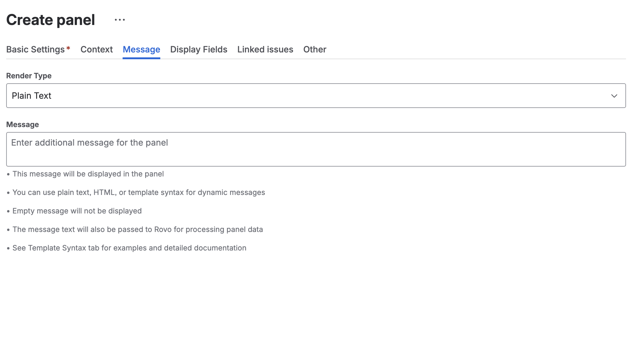This screenshot has width=643, height=364.
Task: Open the panel options ellipsis menu
Action: point(119,20)
